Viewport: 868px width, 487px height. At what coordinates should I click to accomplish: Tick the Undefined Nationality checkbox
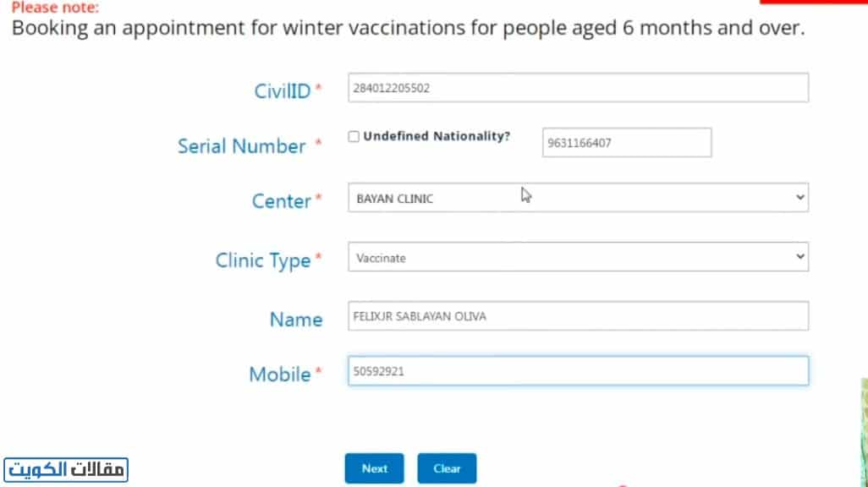(x=354, y=136)
